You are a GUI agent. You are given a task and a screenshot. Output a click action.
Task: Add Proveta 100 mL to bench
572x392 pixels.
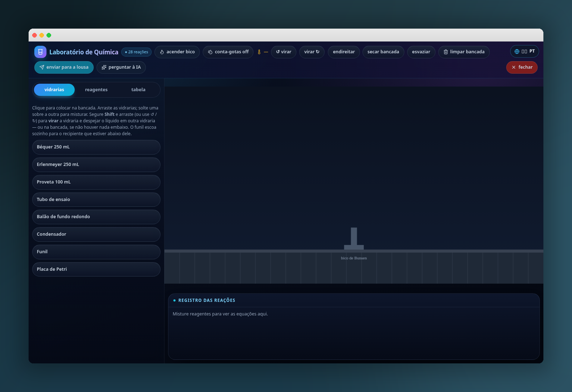point(96,182)
